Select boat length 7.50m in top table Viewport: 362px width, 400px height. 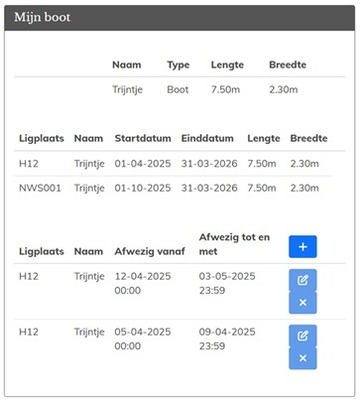pyautogui.click(x=225, y=90)
